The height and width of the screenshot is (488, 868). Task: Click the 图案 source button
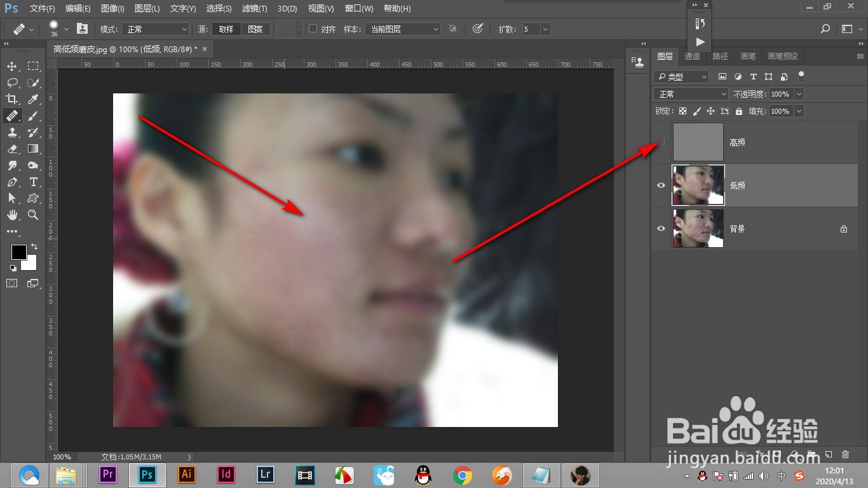(x=256, y=29)
